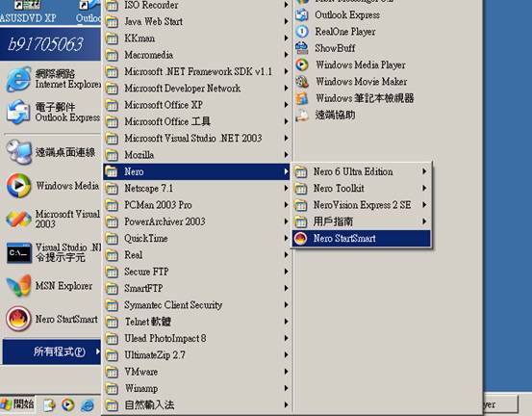Open the VMware program folder

(196, 372)
